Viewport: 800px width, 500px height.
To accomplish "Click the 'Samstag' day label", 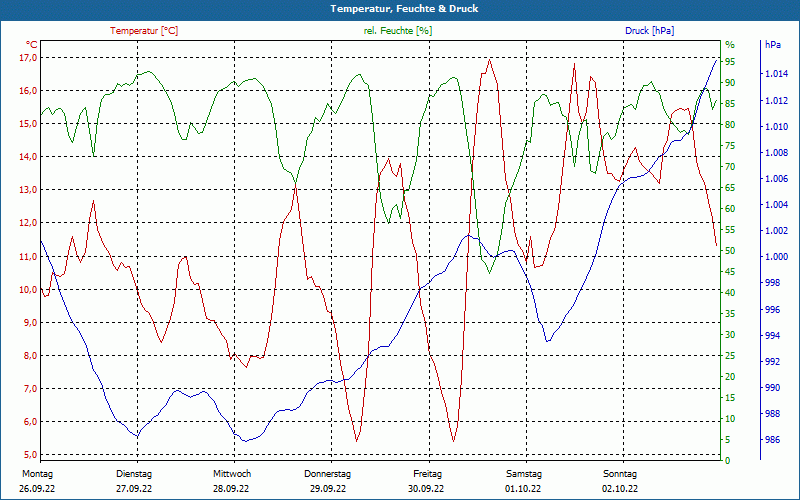I will (x=524, y=474).
